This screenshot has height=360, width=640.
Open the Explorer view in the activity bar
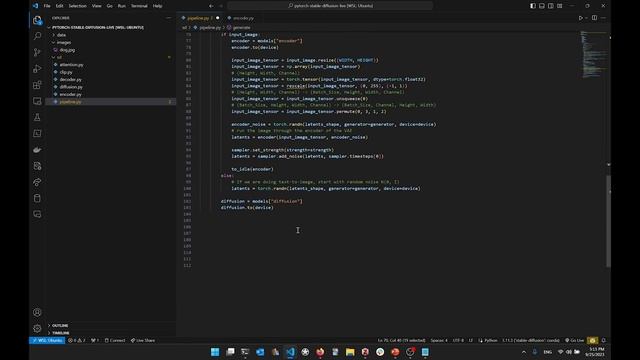pyautogui.click(x=37, y=20)
